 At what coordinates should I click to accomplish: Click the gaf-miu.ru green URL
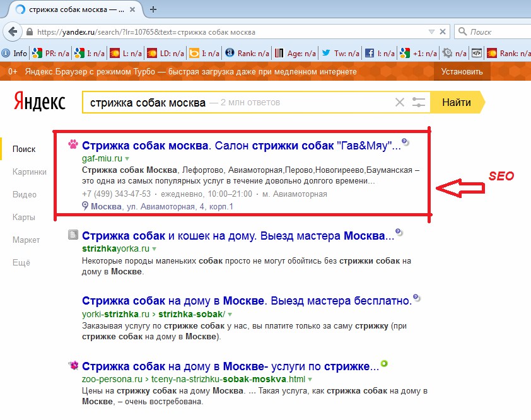click(102, 158)
